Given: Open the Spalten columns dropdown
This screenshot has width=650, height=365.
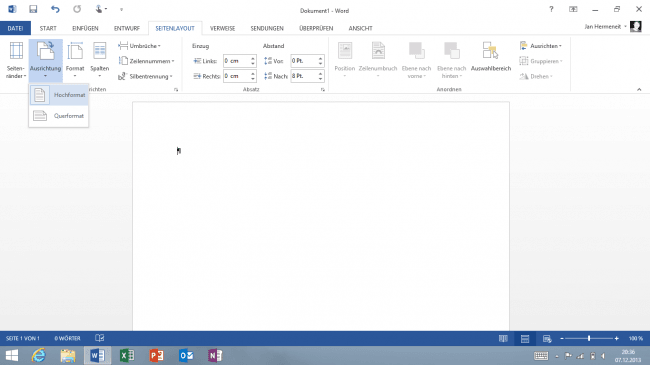Looking at the screenshot, I should pos(99,61).
